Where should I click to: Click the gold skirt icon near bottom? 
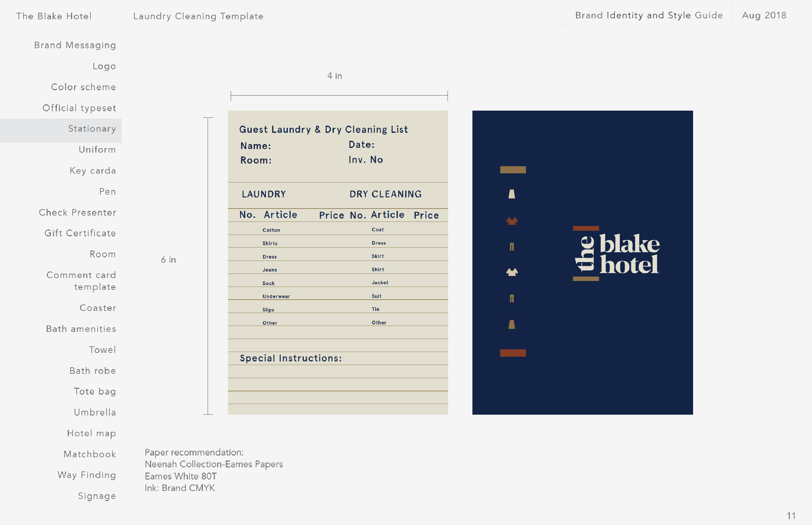coord(512,324)
